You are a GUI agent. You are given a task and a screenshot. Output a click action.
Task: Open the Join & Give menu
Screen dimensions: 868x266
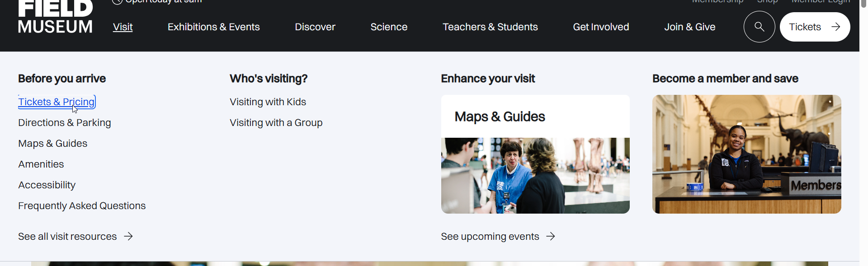689,27
